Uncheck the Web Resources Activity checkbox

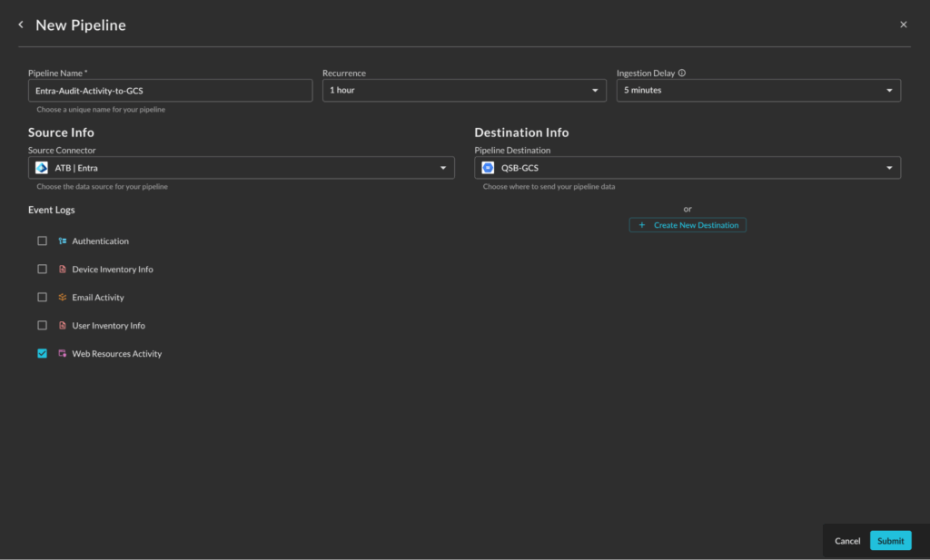click(42, 354)
